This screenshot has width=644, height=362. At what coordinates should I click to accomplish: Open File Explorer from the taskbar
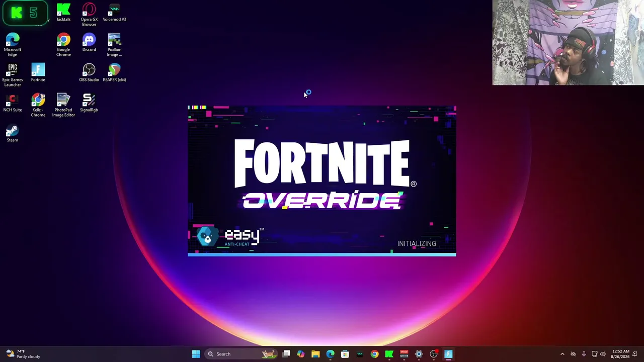315,354
